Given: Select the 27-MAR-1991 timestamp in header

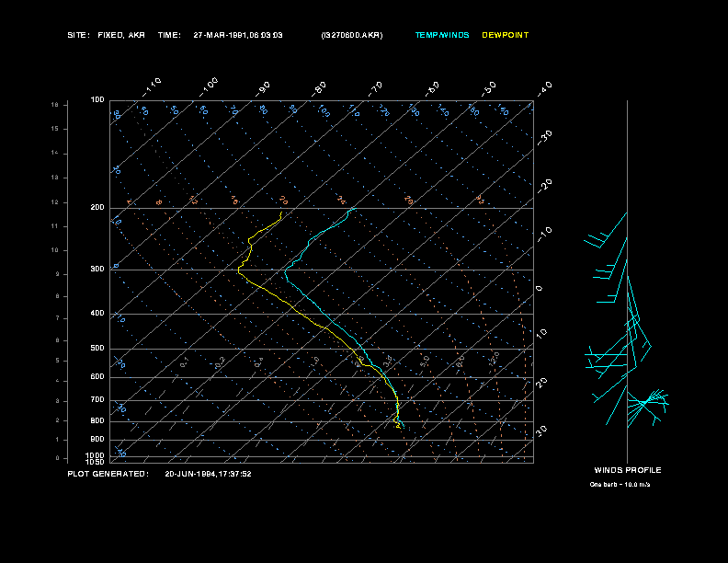Looking at the screenshot, I should (x=238, y=35).
